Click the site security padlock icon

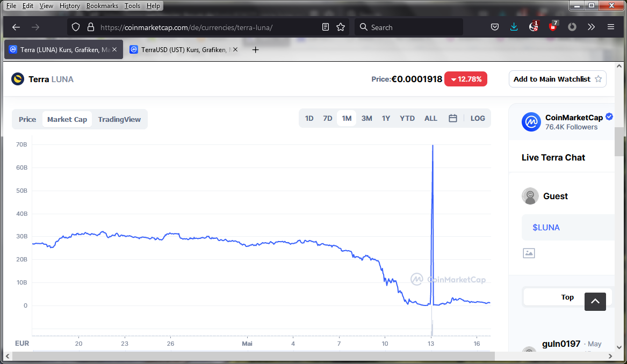click(x=91, y=27)
